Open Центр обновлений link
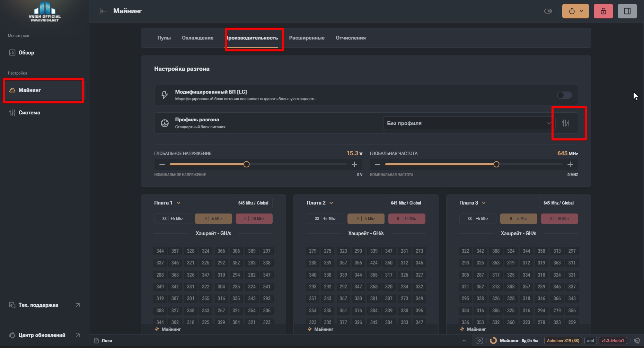644x348 pixels. [44, 335]
